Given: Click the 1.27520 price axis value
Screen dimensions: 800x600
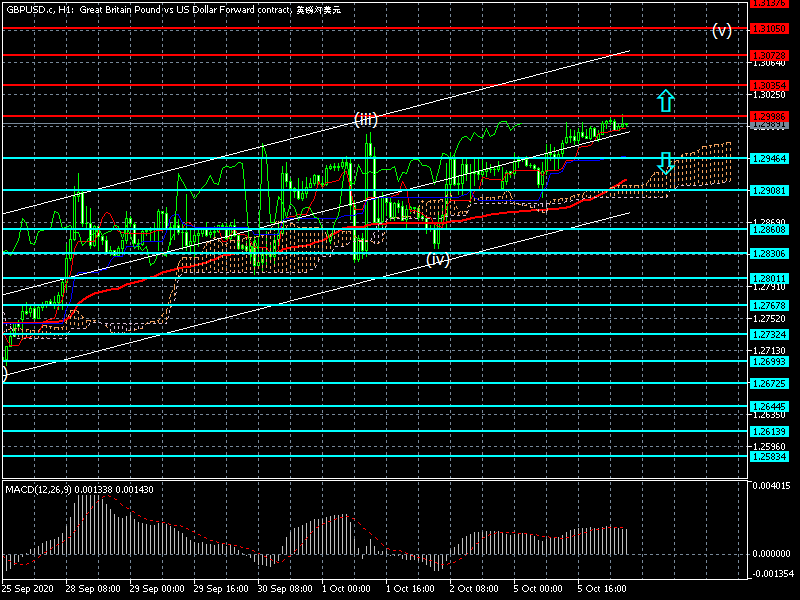Looking at the screenshot, I should [769, 319].
